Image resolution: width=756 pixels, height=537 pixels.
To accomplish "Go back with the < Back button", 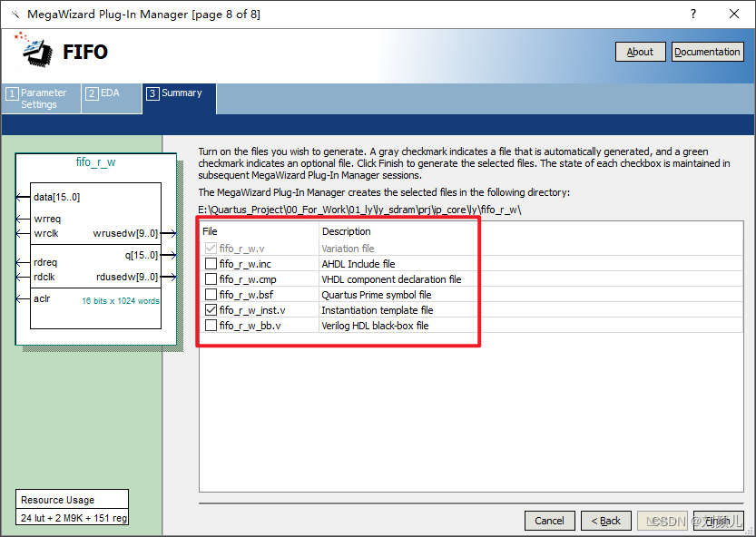I will click(605, 521).
